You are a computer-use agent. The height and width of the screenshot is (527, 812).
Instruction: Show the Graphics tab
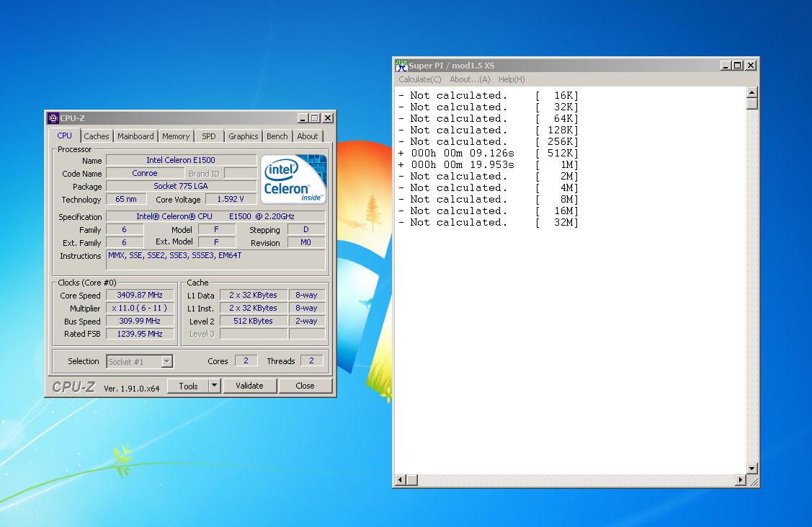coord(243,136)
